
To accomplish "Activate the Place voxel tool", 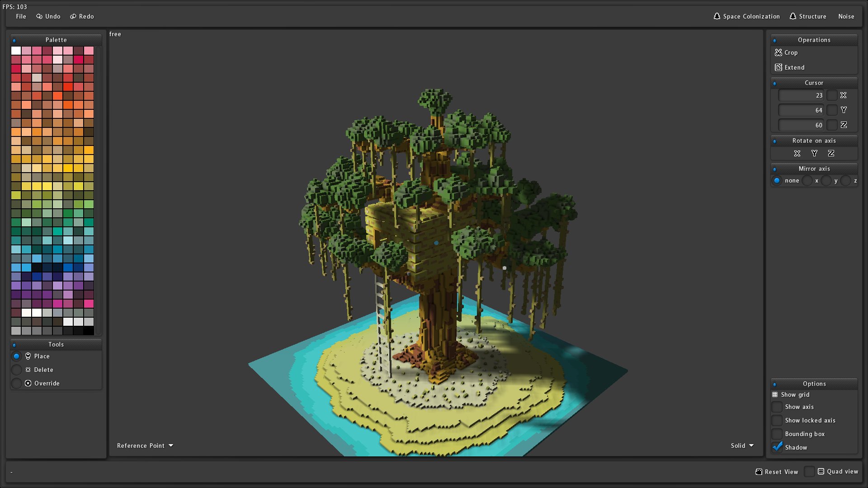I will (x=17, y=356).
